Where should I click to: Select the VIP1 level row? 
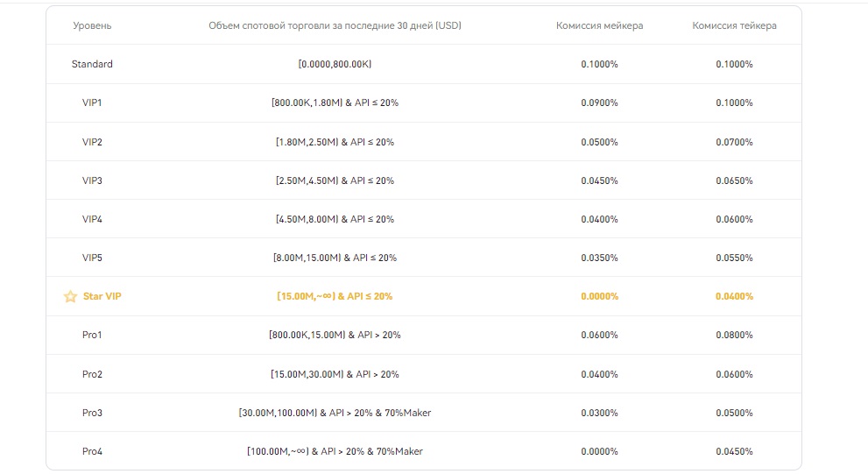[x=92, y=103]
